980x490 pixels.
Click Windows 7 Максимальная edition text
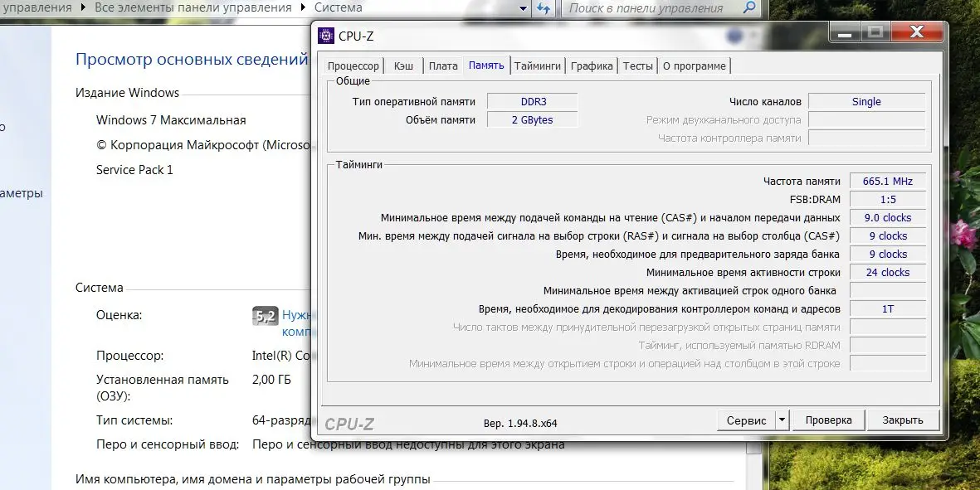[171, 120]
